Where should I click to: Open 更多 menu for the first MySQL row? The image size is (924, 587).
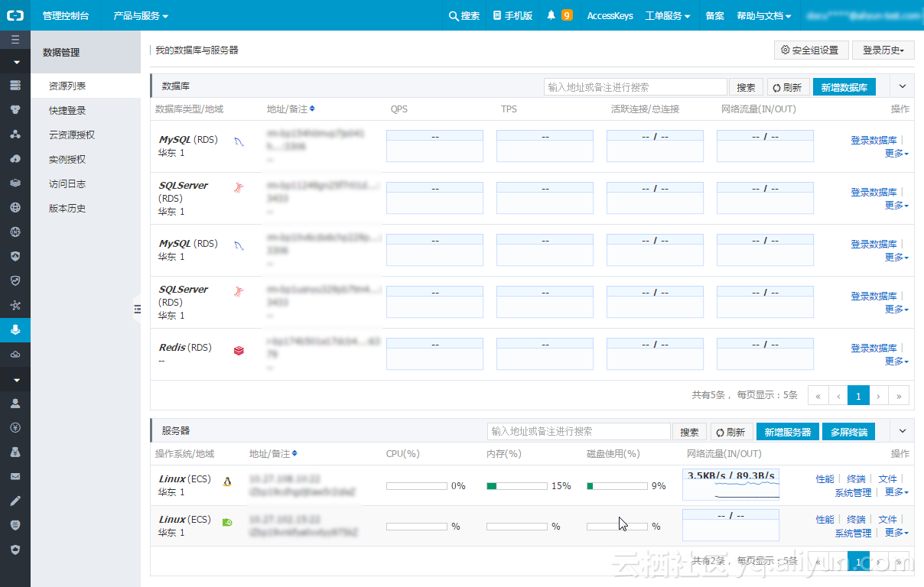896,153
